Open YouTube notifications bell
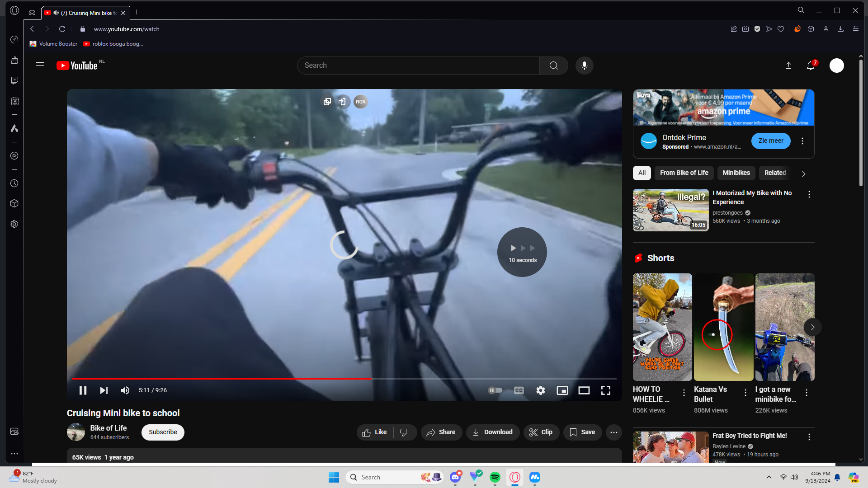This screenshot has height=488, width=868. 811,66
